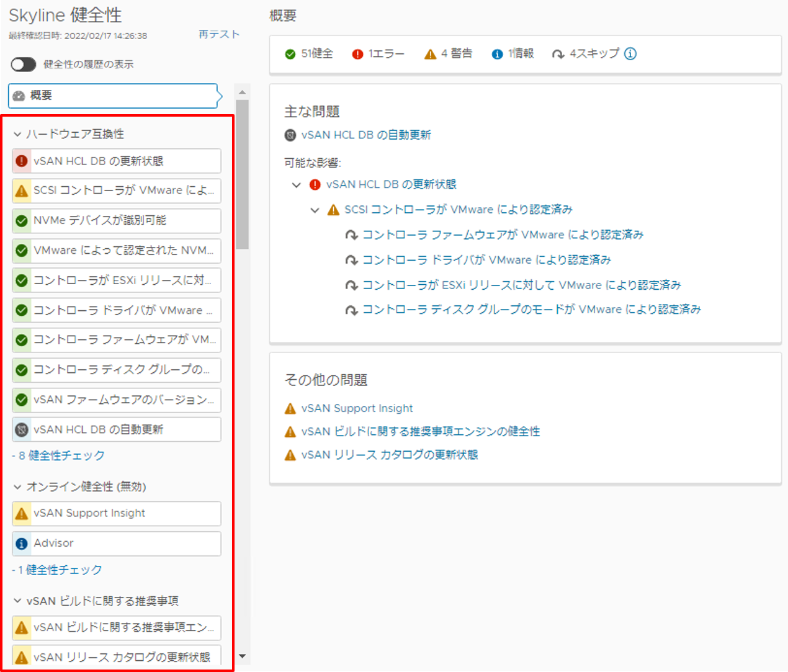Click red error icon on vSAN HCL DB の更新状態 sidebar row

(22, 161)
